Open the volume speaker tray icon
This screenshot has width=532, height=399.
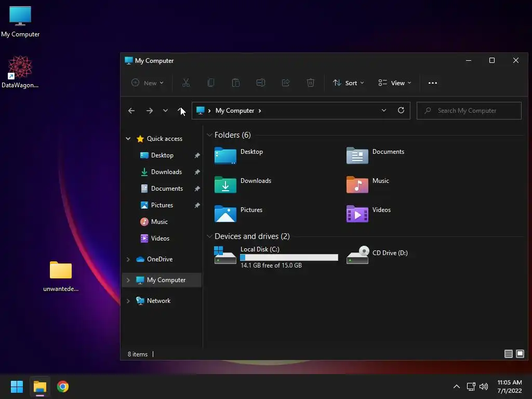tap(484, 387)
